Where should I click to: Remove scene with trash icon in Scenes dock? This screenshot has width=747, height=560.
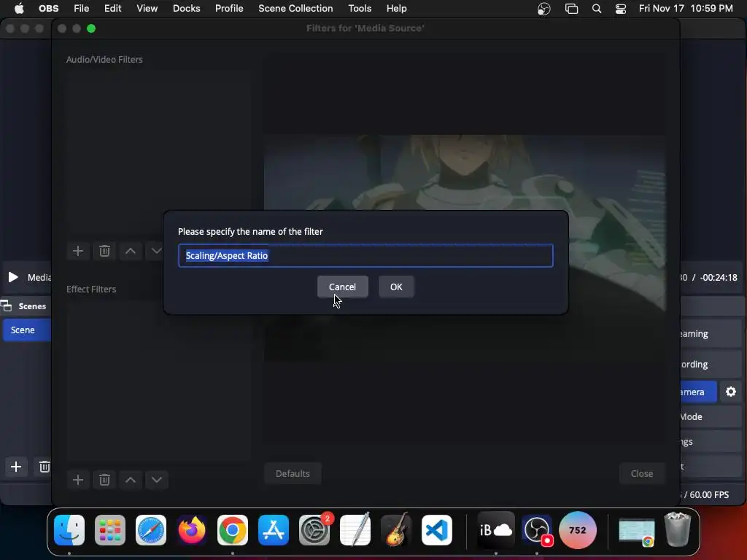pos(44,467)
